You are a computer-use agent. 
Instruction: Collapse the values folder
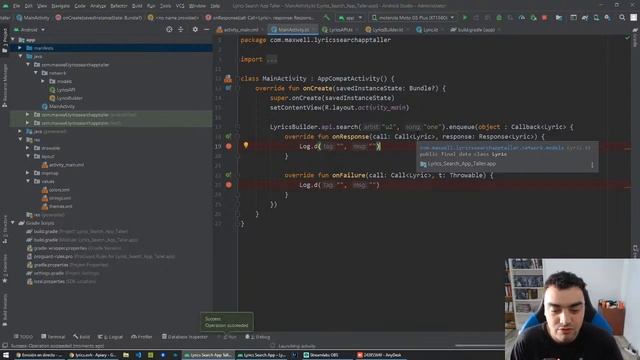pyautogui.click(x=28, y=181)
